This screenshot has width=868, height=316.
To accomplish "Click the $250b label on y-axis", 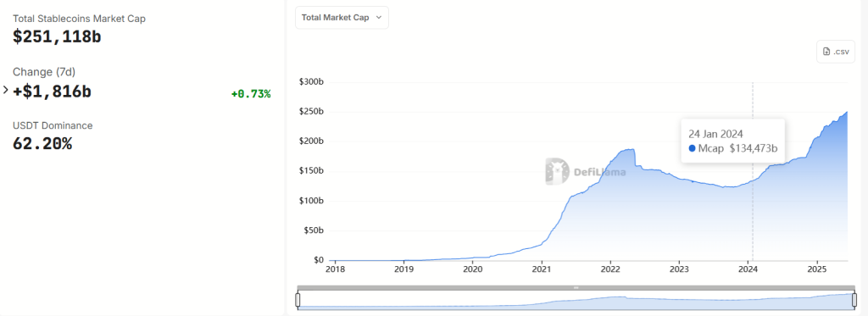I will (311, 112).
